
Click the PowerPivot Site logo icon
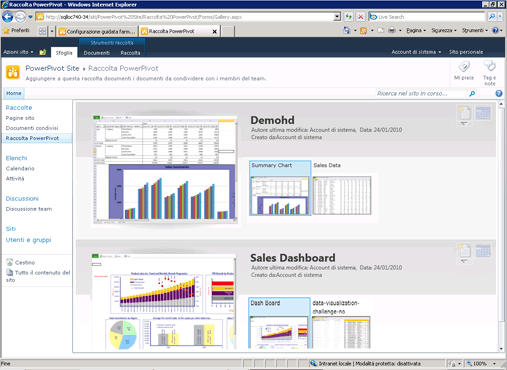(x=13, y=72)
